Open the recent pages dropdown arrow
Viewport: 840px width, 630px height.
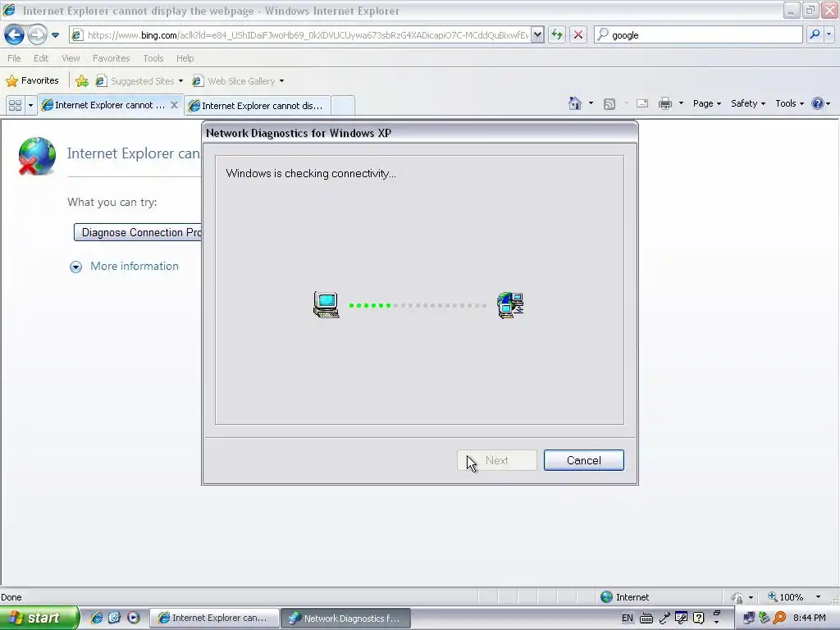tap(55, 35)
